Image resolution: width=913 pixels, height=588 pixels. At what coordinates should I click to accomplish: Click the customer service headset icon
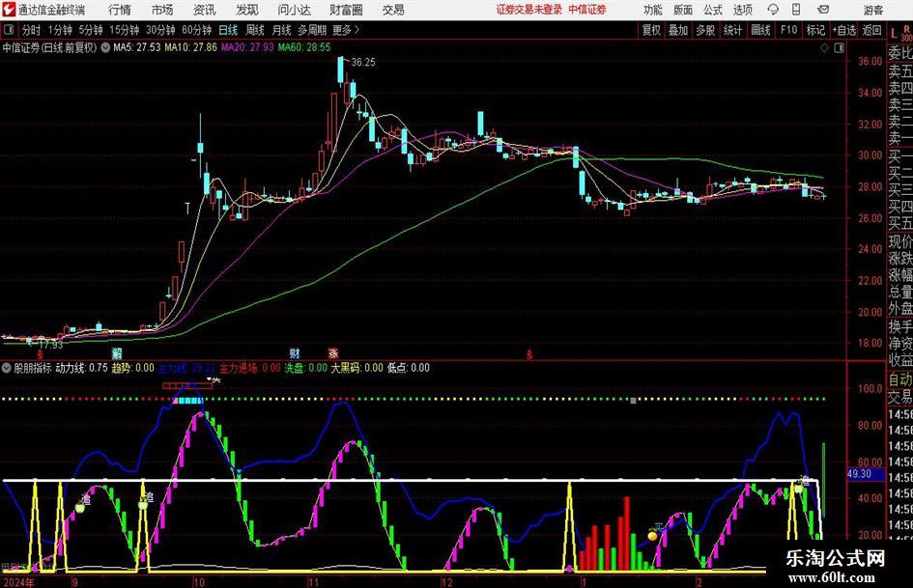[x=773, y=10]
